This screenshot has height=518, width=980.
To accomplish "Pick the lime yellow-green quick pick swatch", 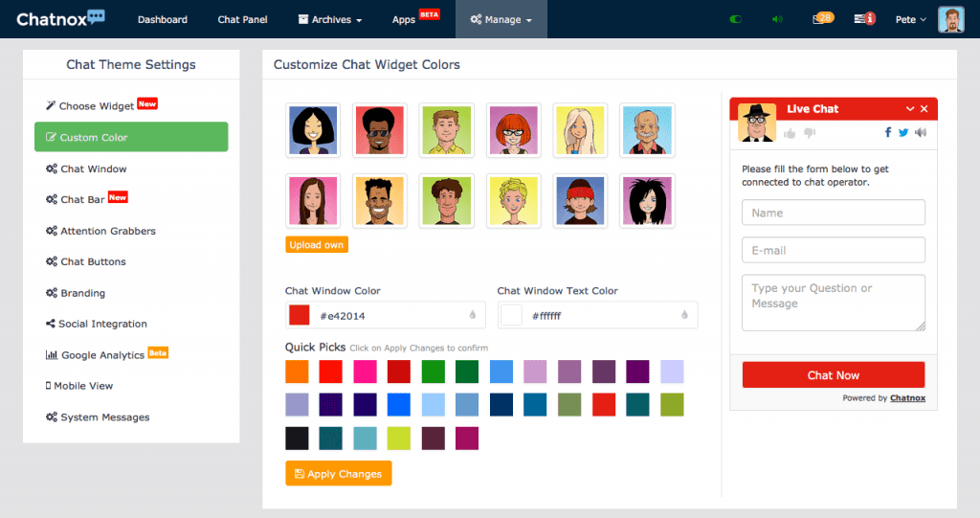I will (x=399, y=439).
